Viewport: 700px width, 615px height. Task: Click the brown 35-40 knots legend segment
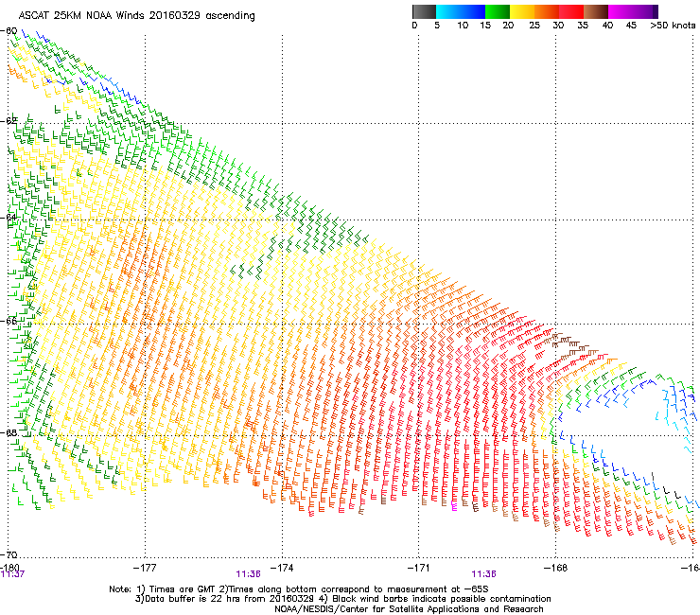[x=596, y=11]
